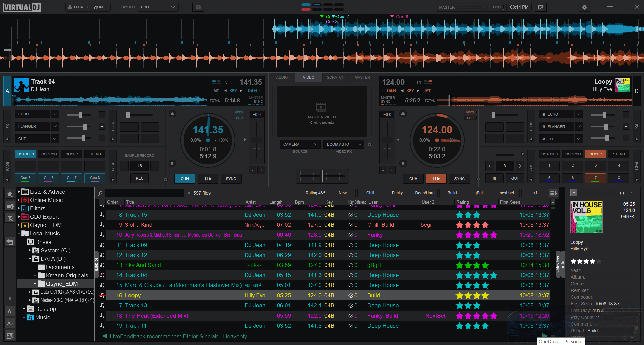Open the favorites star folder icon
This screenshot has height=345, width=644.
click(x=10, y=194)
